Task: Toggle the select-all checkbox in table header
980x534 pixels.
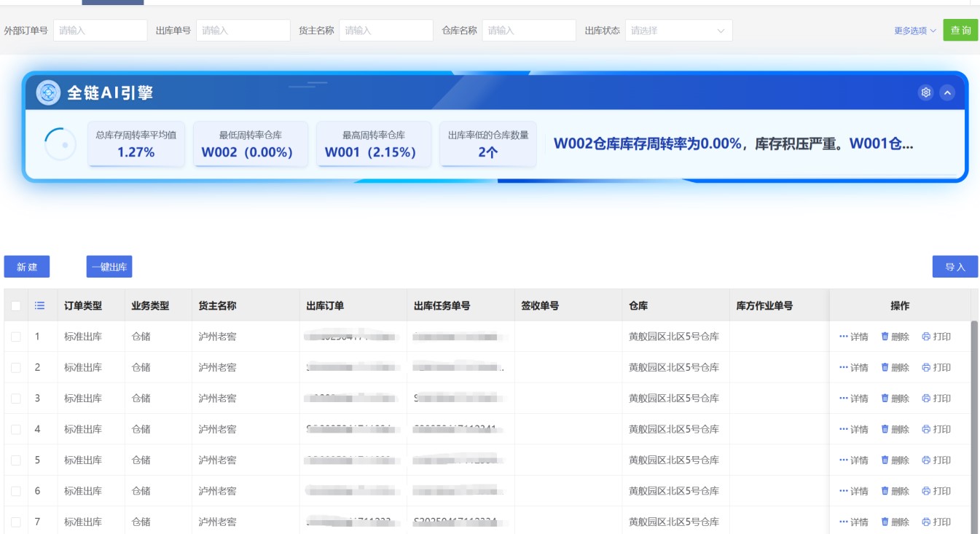Action: (x=16, y=306)
